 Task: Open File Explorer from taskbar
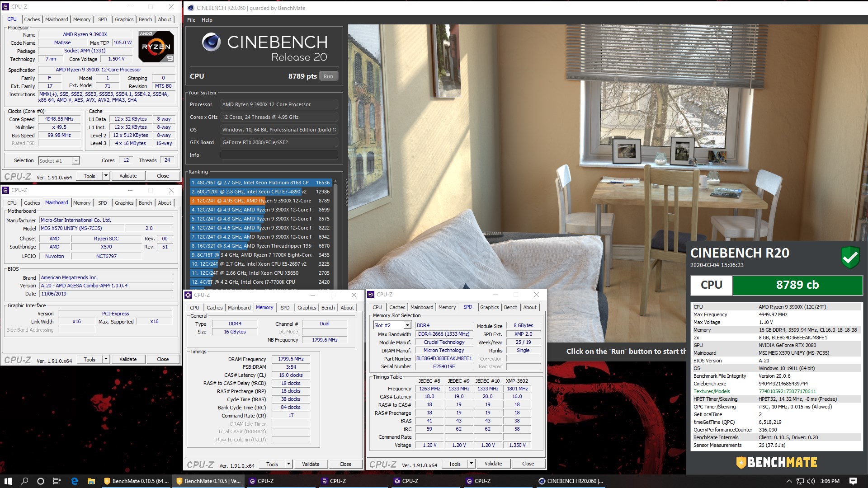point(91,481)
